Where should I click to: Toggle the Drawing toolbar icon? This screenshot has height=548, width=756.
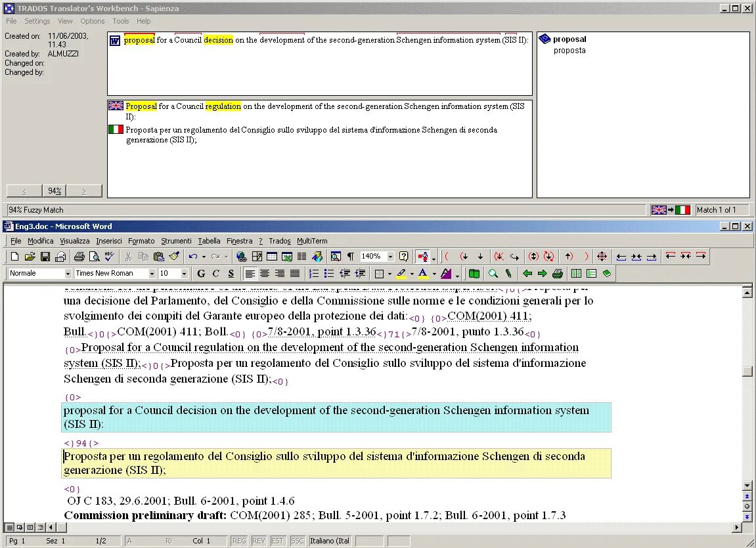pyautogui.click(x=317, y=257)
